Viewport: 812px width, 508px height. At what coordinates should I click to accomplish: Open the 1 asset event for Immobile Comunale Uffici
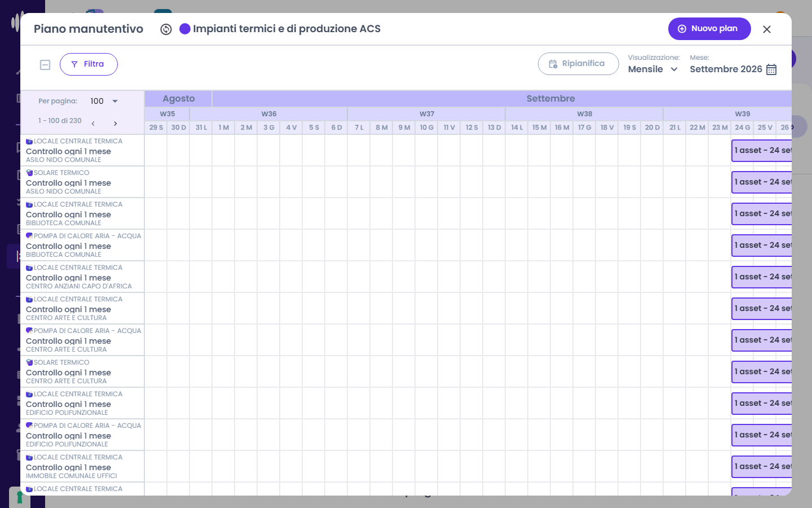[762, 467]
